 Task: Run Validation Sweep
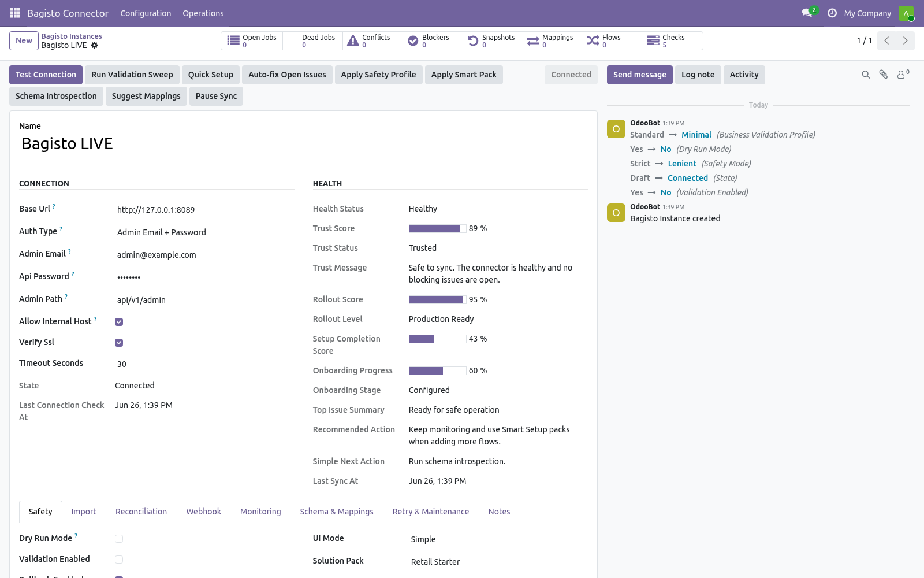tap(132, 75)
